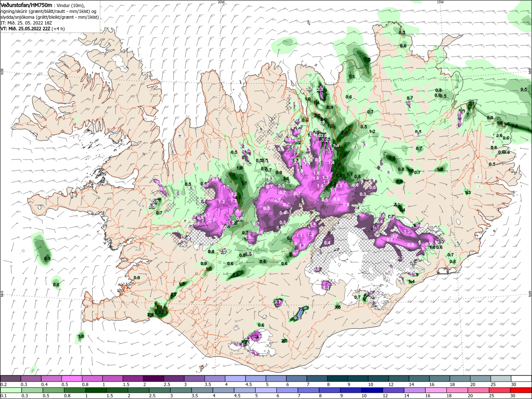The image size is (532, 399).
Task: Click the 0.1 label of the rain scale
Action: pyautogui.click(x=3, y=396)
